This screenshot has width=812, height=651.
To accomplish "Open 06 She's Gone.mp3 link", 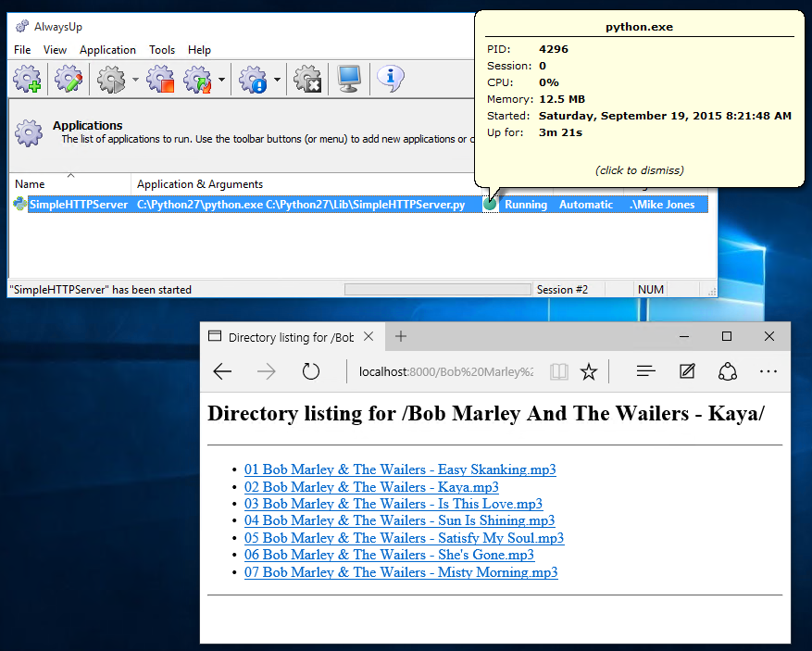I will pos(389,554).
